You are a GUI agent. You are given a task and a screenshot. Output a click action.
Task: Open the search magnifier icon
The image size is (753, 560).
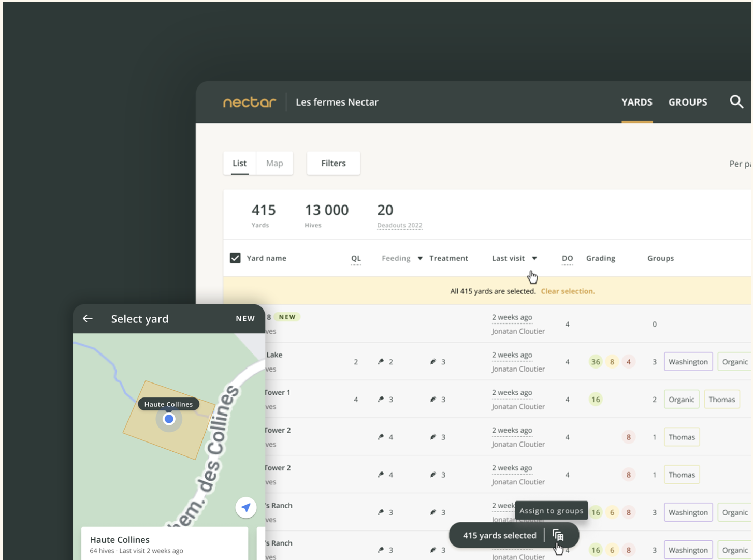[x=736, y=101]
